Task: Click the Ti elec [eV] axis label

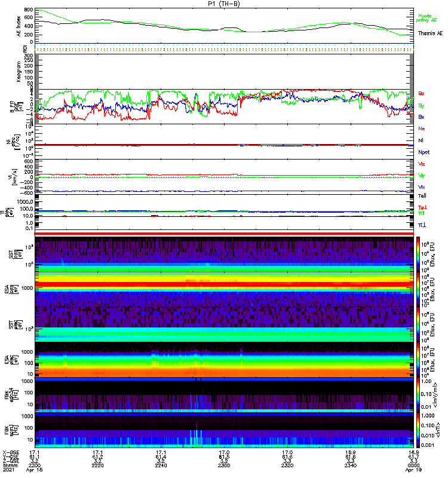Action: (6, 212)
